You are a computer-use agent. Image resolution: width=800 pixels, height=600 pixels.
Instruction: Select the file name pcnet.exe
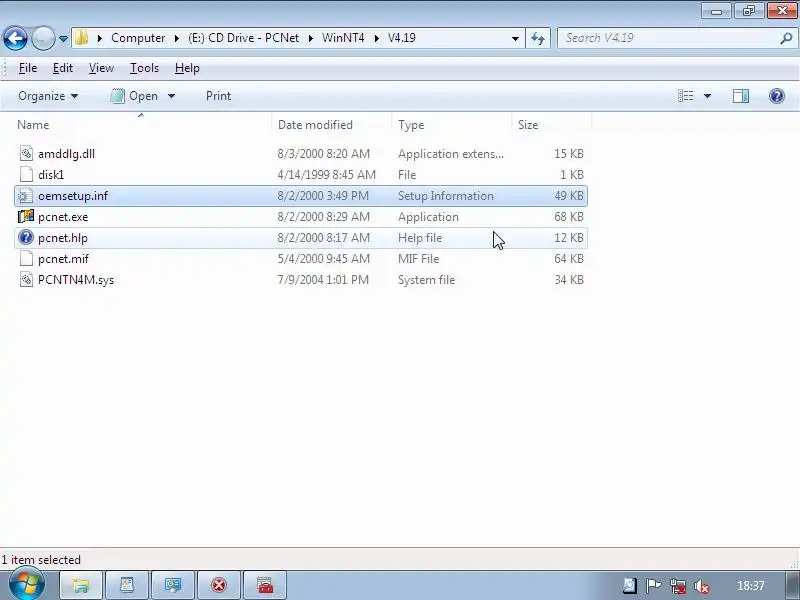[x=63, y=217]
